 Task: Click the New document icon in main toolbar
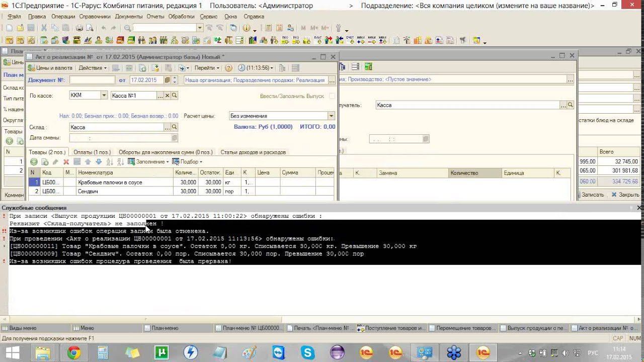point(9,28)
